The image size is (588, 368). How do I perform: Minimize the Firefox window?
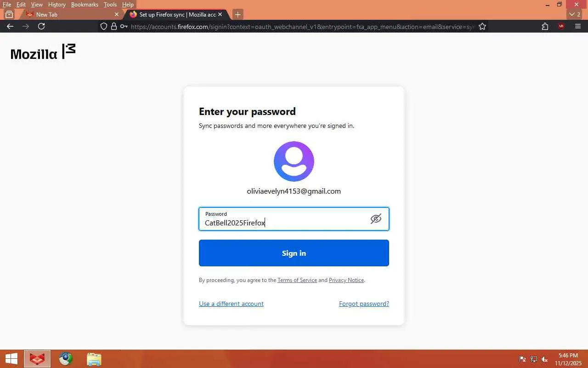tap(548, 5)
